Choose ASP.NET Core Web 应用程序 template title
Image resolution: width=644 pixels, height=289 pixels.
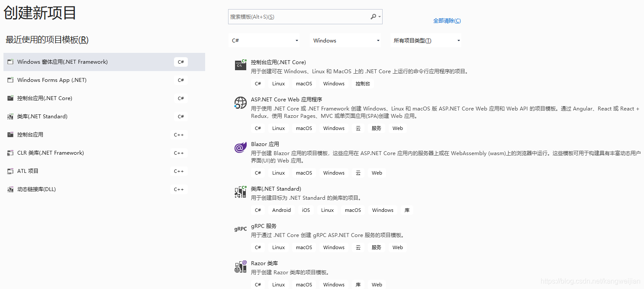pyautogui.click(x=287, y=99)
